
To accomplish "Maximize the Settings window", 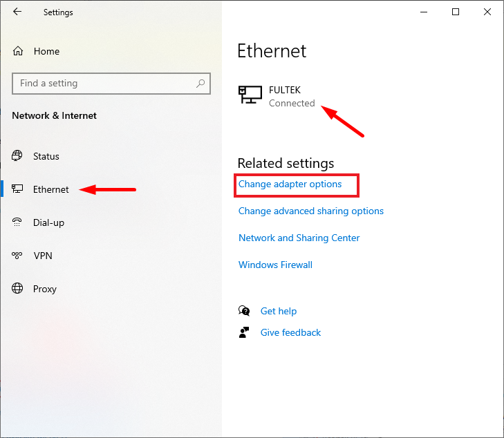I will click(x=456, y=12).
